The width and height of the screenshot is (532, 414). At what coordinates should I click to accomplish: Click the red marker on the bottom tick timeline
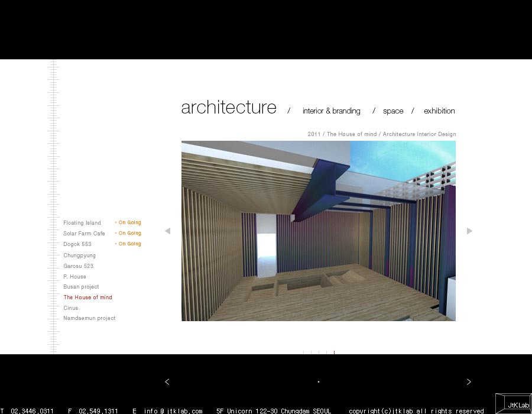click(x=334, y=352)
